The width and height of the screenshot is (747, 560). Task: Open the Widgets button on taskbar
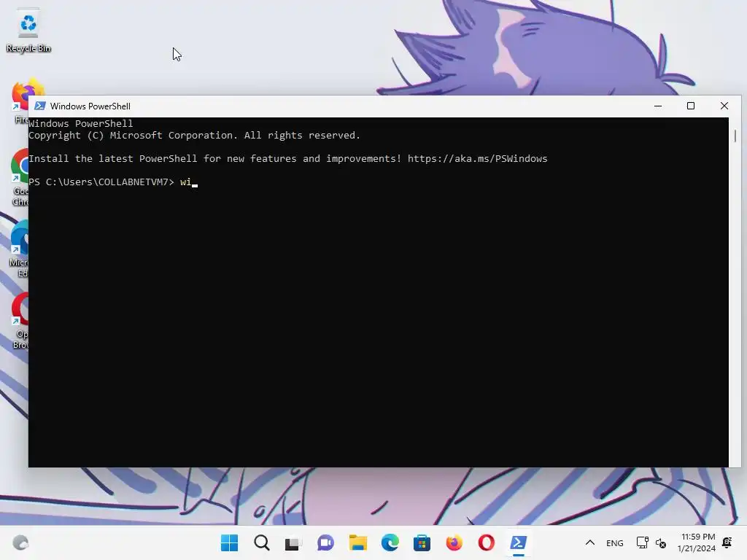[20, 542]
